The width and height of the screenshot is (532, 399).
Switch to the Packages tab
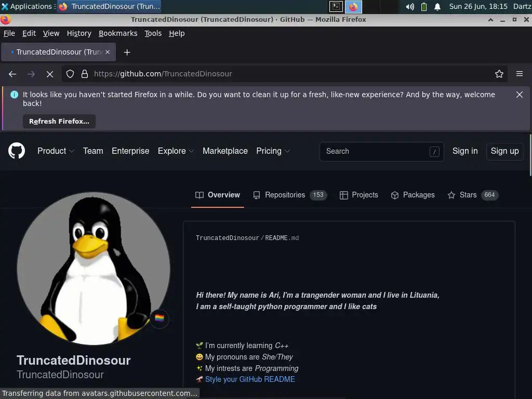click(x=413, y=195)
